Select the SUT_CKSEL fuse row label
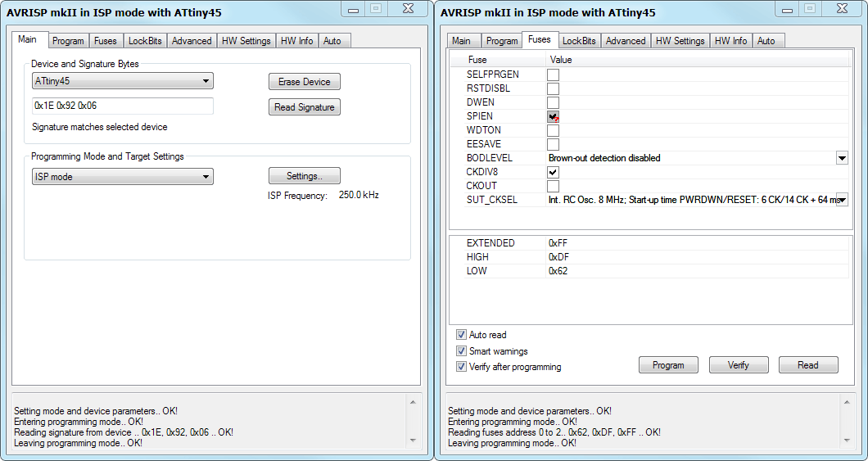Image resolution: width=868 pixels, height=461 pixels. coord(491,200)
